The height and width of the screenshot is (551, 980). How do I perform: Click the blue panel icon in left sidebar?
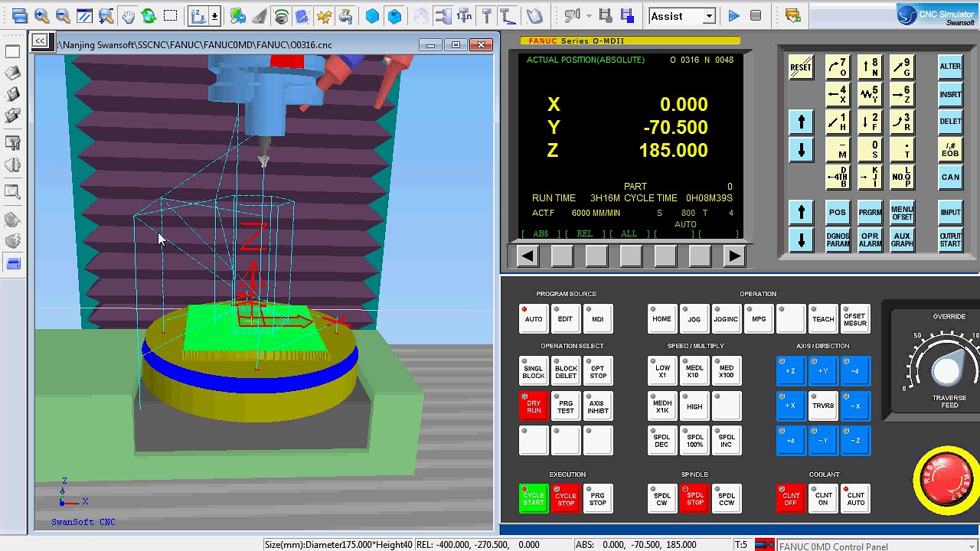click(x=12, y=264)
